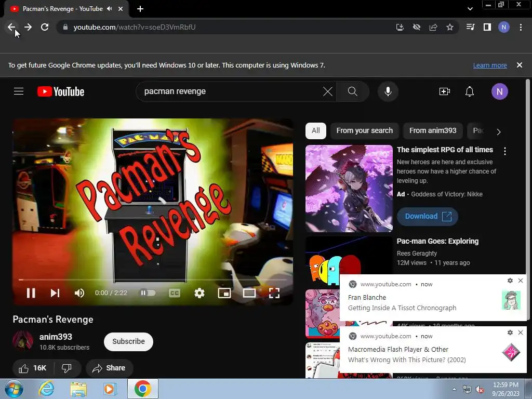Open anim393 channel avatar
Screen dimensions: 532x399
pyautogui.click(x=23, y=341)
